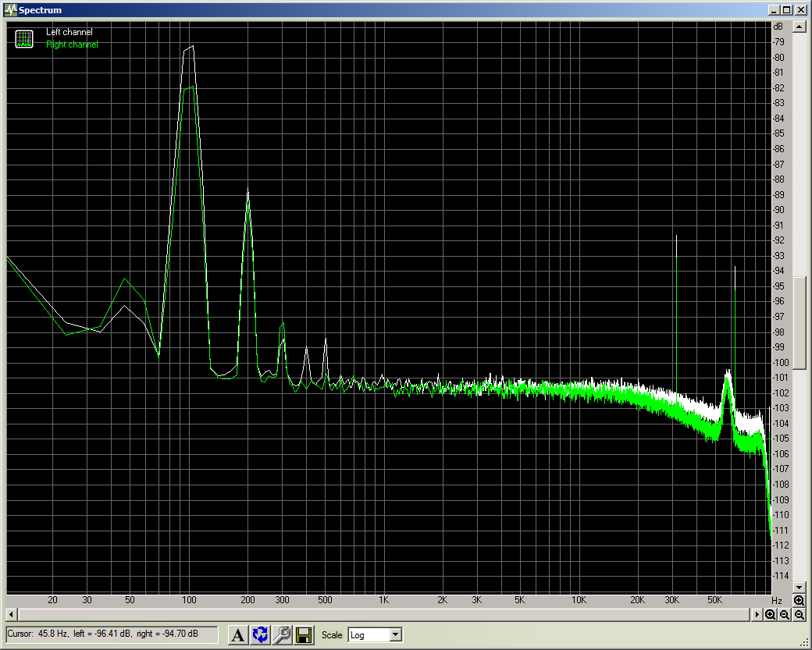Viewport: 812px width, 650px height.
Task: Click the 'Left channel' legend label
Action: (x=69, y=32)
